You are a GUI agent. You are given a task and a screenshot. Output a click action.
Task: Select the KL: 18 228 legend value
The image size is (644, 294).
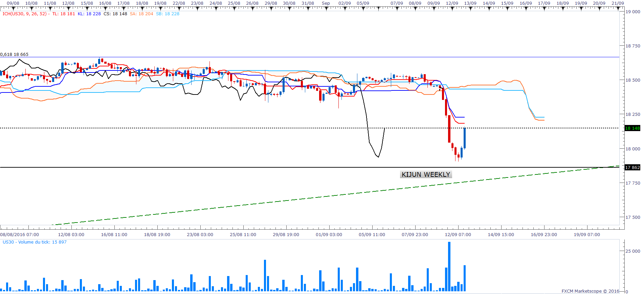click(x=89, y=14)
